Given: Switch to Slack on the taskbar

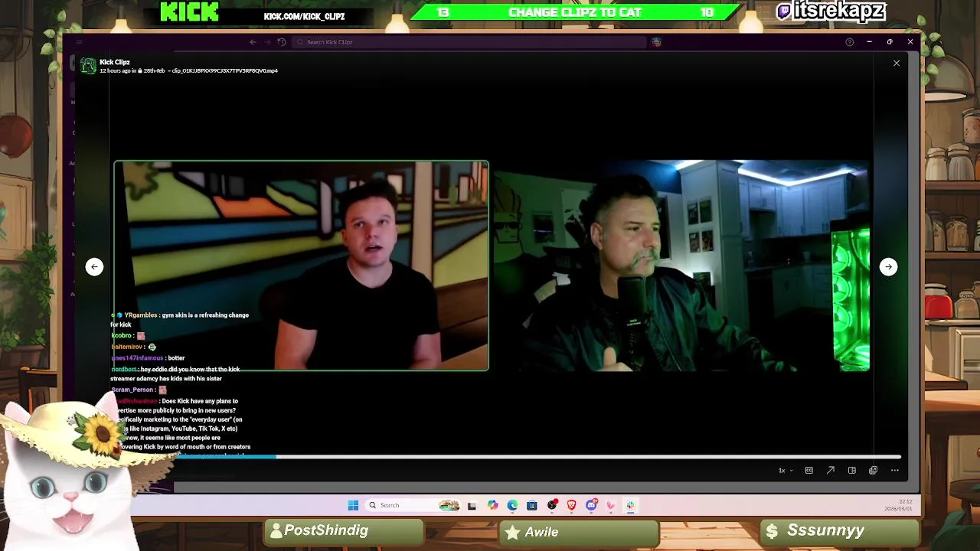Looking at the screenshot, I should pyautogui.click(x=630, y=505).
